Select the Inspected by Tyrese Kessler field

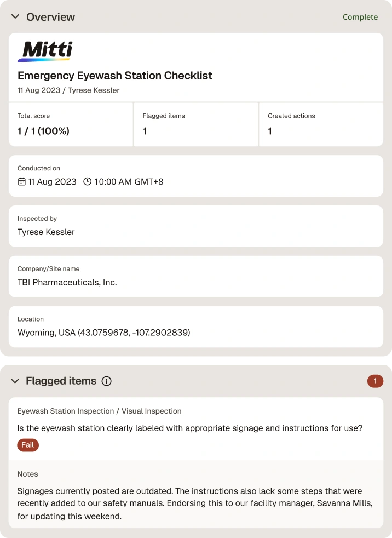[x=196, y=226]
